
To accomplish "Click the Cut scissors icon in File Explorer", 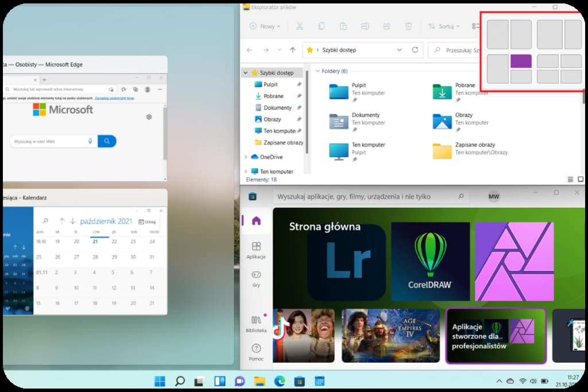I will pos(299,26).
